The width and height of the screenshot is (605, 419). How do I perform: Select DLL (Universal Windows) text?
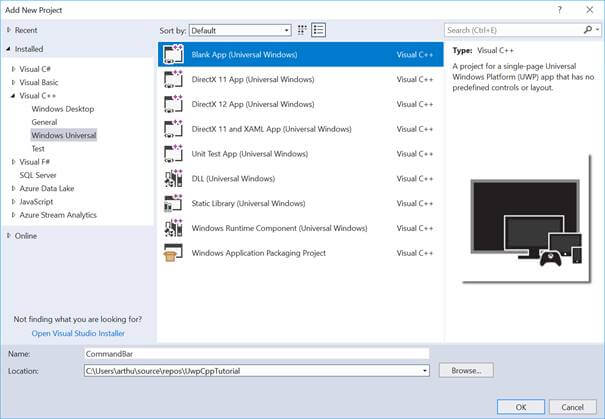(x=233, y=179)
